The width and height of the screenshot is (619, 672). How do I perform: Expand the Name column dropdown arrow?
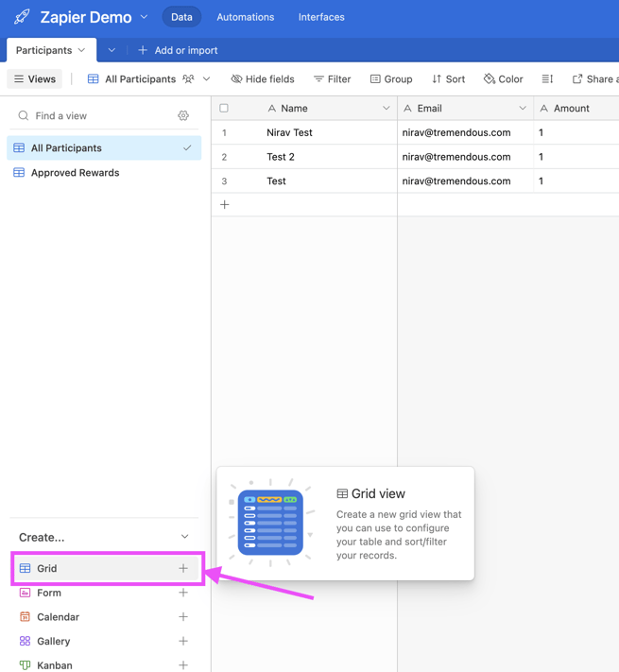[386, 109]
